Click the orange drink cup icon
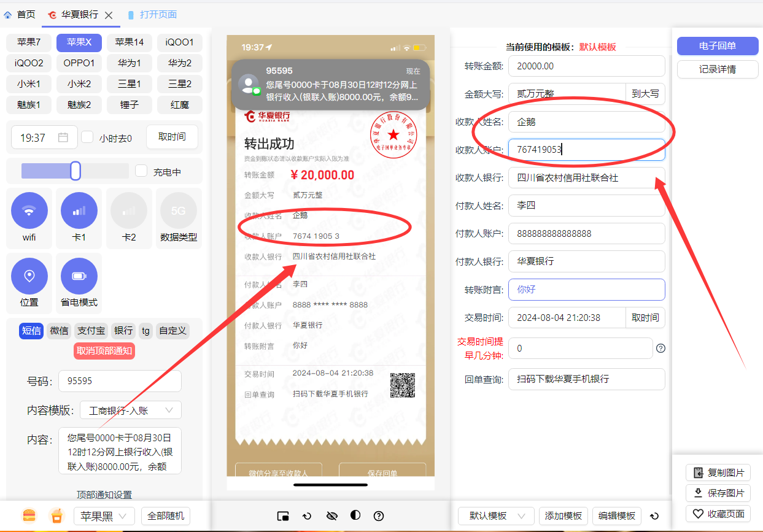 click(56, 515)
